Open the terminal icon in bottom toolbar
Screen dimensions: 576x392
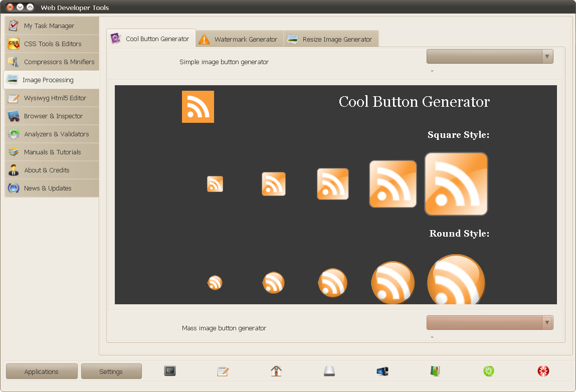point(170,371)
